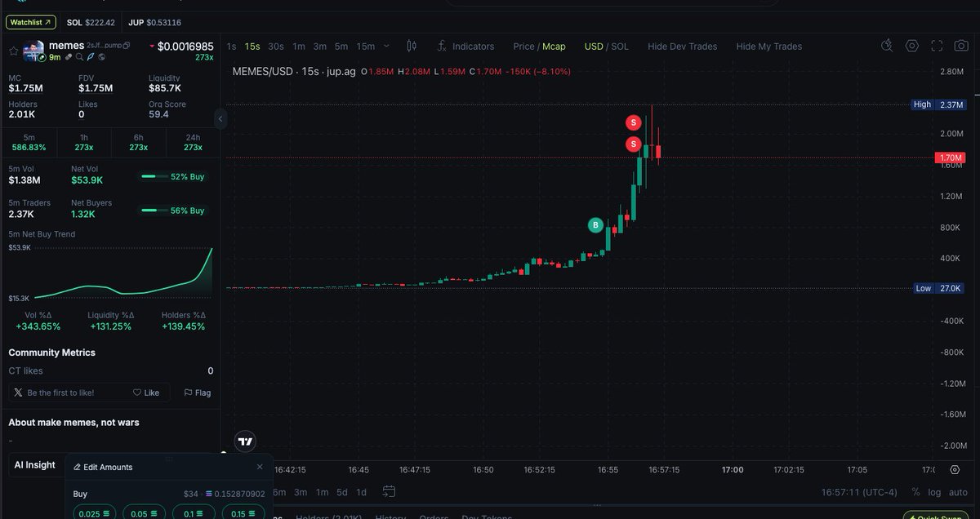This screenshot has height=519, width=980.
Task: Toggle Hide Dev Trades
Action: coord(682,47)
